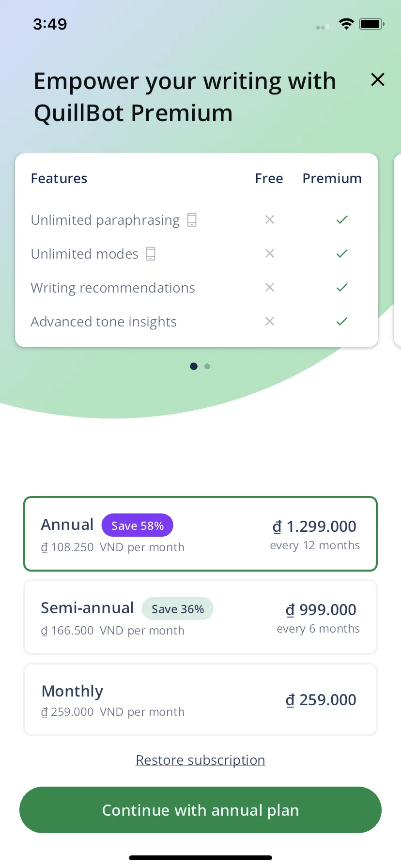The height and width of the screenshot is (868, 401).
Task: Tap the Premium checkmark for Advanced tone insights
Action: pos(342,322)
